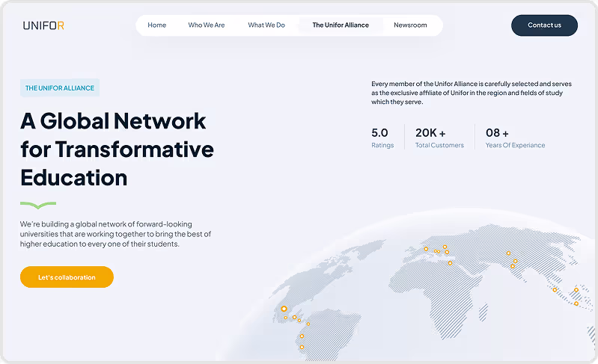Go to Who We Are page

(x=207, y=25)
